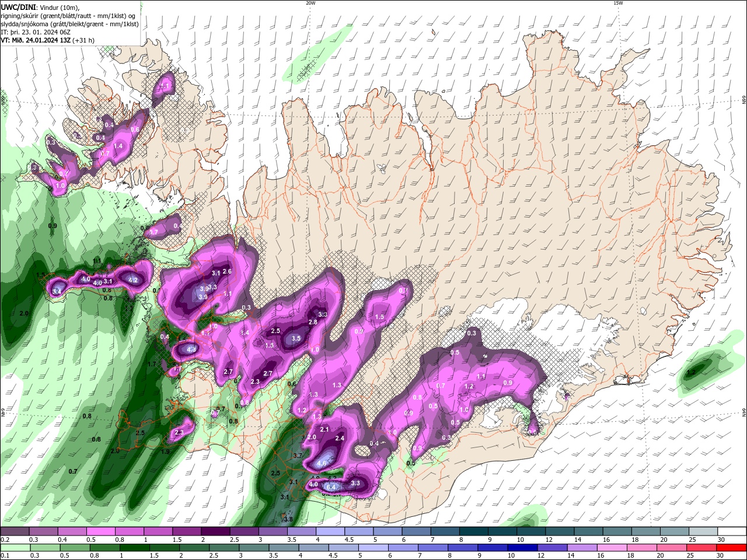Click the '(+31 h)' forecast offset
The height and width of the screenshot is (560, 747).
coord(83,40)
